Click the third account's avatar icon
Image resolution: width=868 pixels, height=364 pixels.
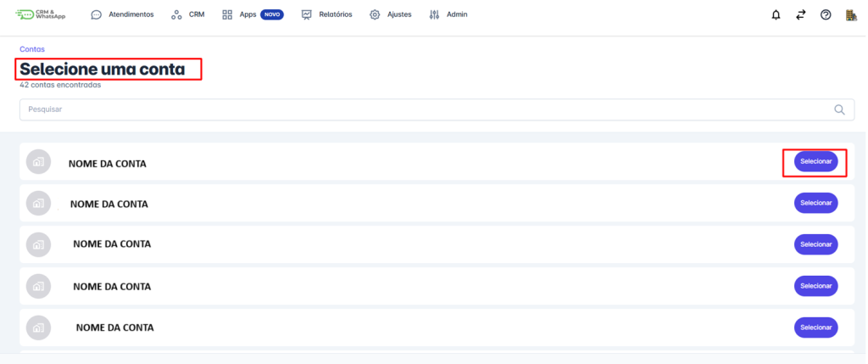38,244
